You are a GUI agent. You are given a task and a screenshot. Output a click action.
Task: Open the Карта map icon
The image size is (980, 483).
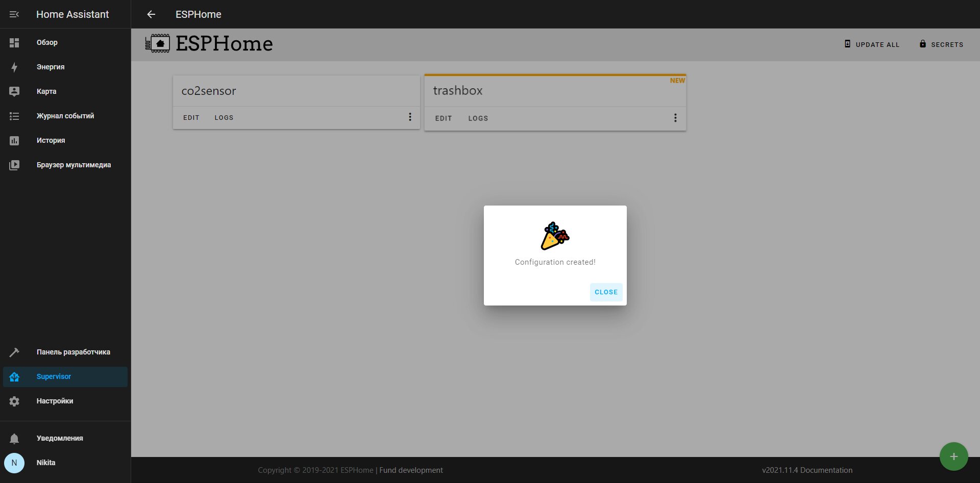(x=14, y=92)
